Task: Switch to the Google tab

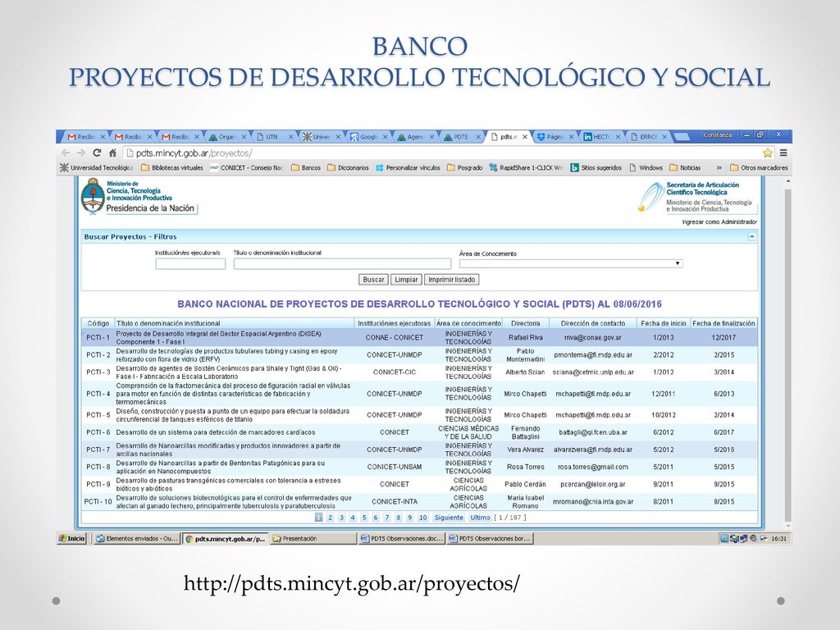Action: (370, 137)
